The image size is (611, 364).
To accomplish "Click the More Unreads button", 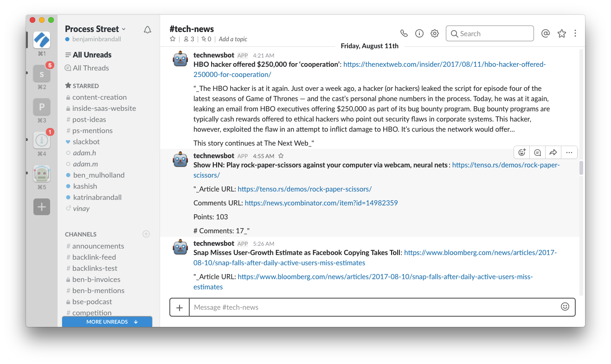I will 107,322.
